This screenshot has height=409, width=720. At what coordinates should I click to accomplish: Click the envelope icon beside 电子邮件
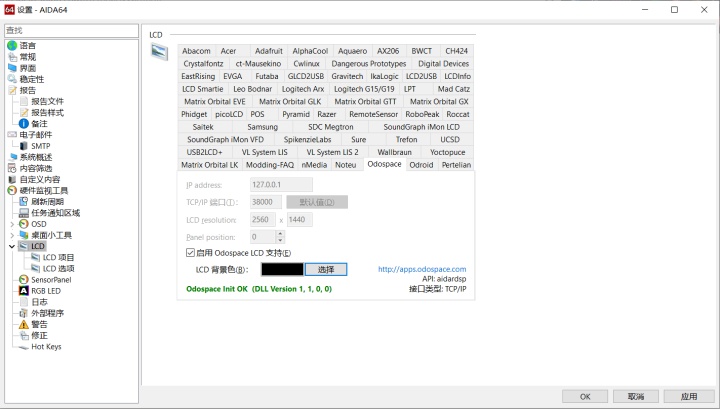tap(12, 134)
